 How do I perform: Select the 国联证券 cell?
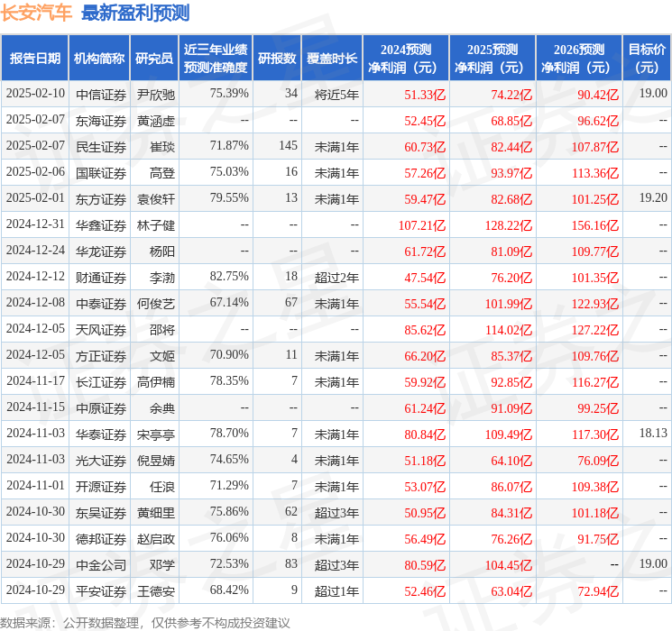pos(101,173)
